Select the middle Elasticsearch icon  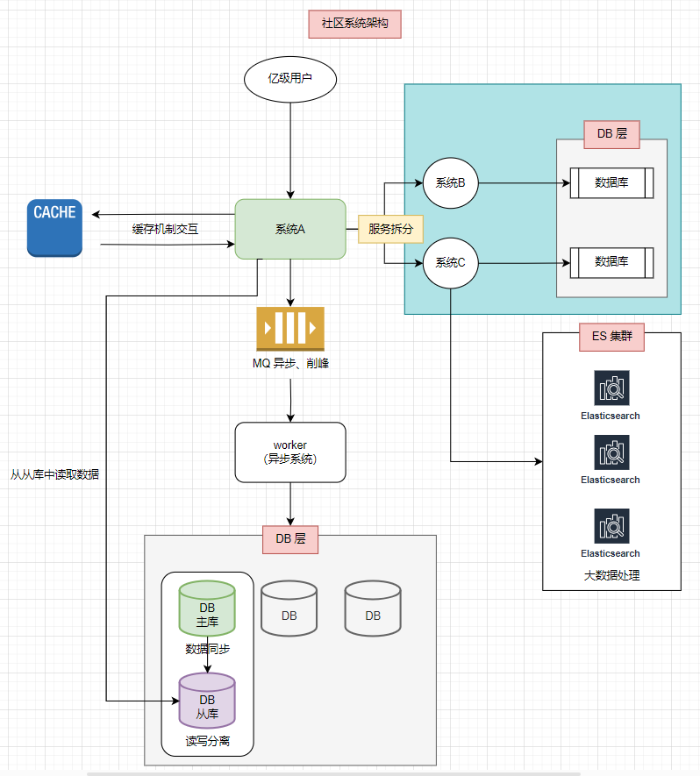pyautogui.click(x=611, y=452)
